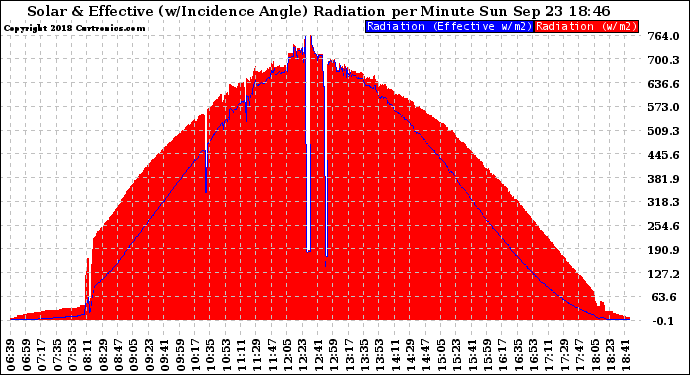Click the 10:17 time label
Screen dimensions: 690x375
click(195, 355)
